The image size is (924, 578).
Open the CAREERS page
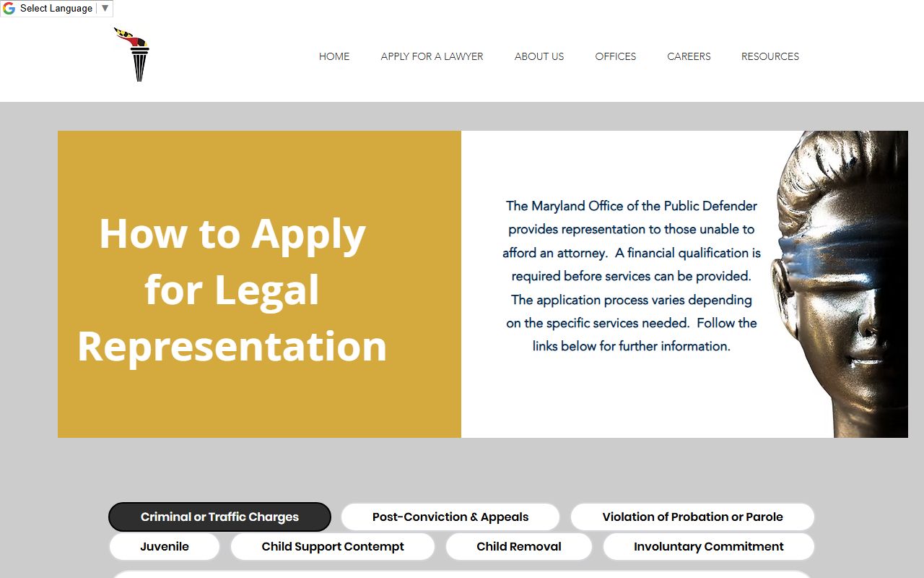point(689,56)
